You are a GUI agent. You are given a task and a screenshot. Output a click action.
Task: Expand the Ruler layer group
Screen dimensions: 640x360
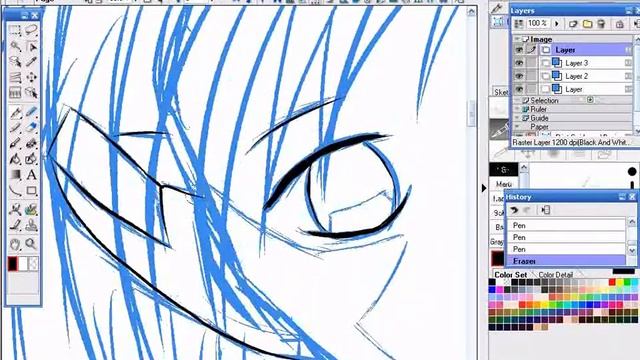(518, 109)
